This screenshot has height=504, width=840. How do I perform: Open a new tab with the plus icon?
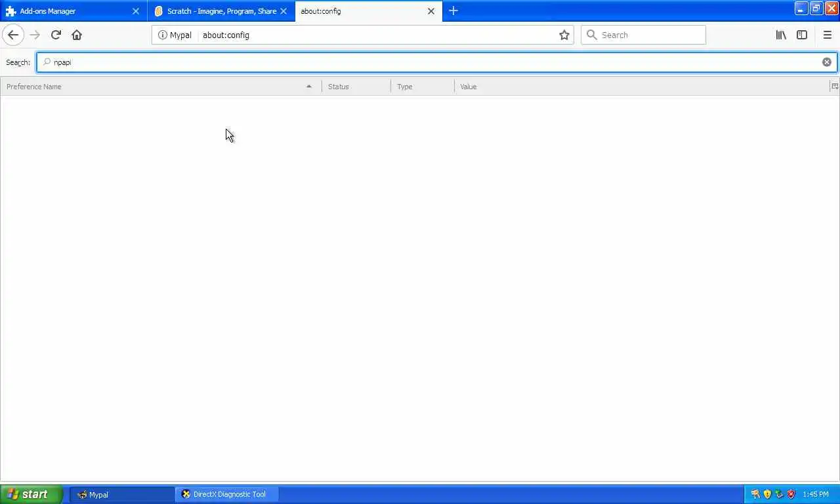click(x=453, y=10)
